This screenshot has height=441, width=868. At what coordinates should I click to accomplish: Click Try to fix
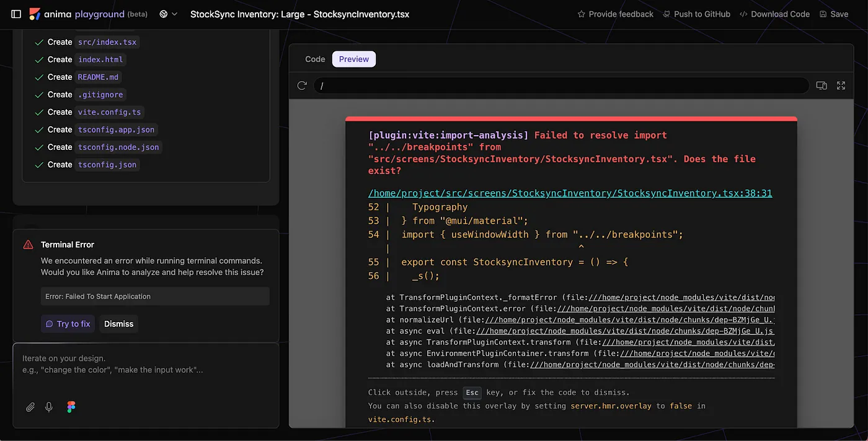click(x=68, y=323)
